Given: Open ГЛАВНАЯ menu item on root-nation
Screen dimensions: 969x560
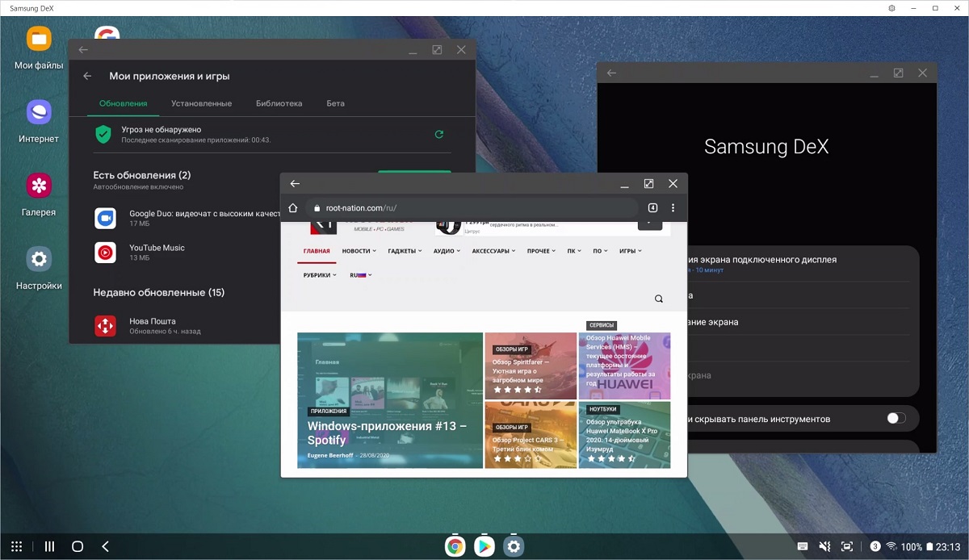Looking at the screenshot, I should click(317, 251).
